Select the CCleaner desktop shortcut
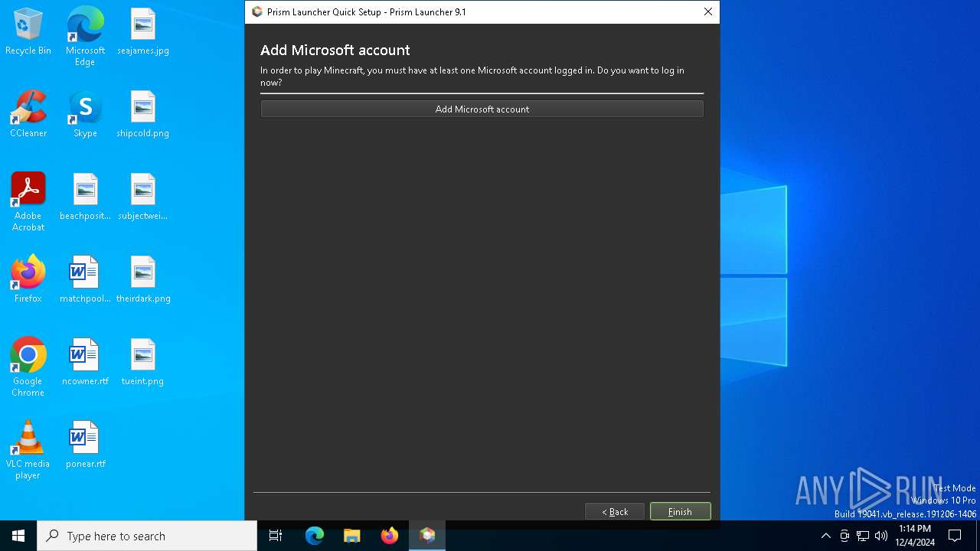This screenshot has width=980, height=551. coord(28,115)
